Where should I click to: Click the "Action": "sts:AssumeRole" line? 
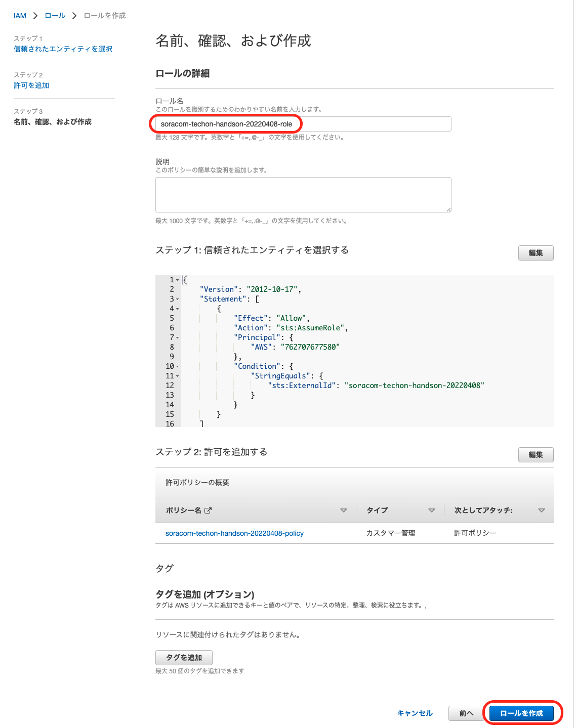pyautogui.click(x=291, y=328)
